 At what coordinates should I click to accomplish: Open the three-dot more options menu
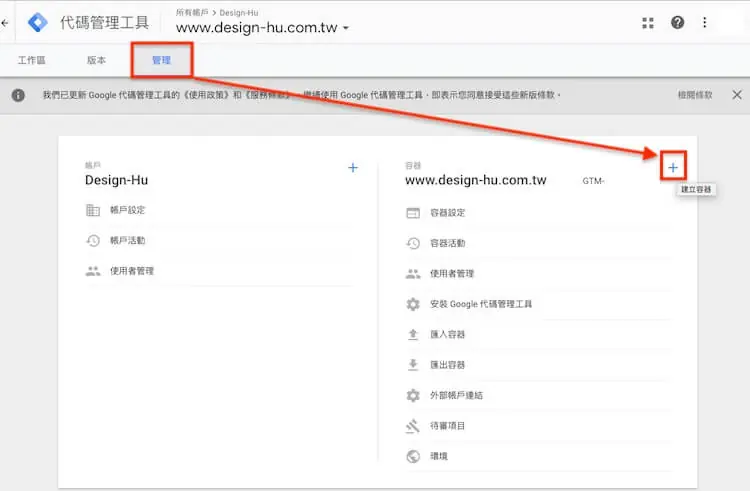click(x=705, y=22)
